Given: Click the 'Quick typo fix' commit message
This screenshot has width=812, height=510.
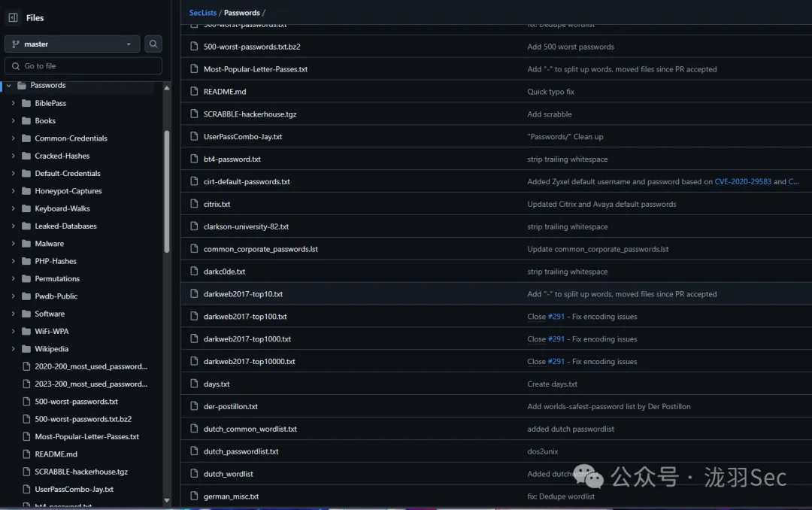Looking at the screenshot, I should (x=550, y=92).
